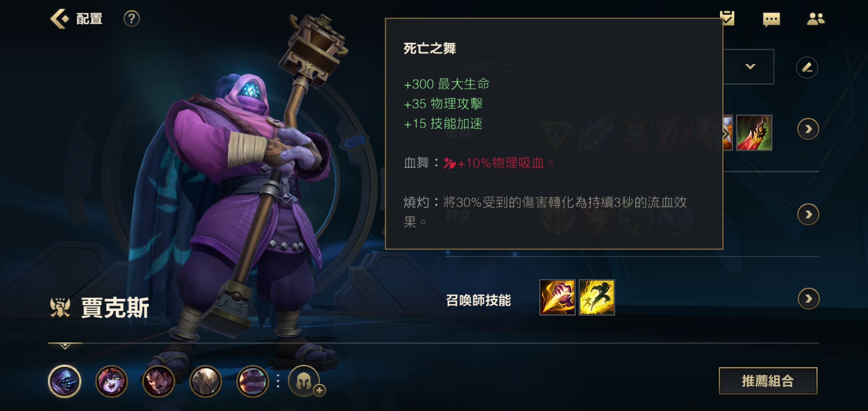The height and width of the screenshot is (411, 868).
Task: Open the question mark help icon
Action: pos(132,19)
